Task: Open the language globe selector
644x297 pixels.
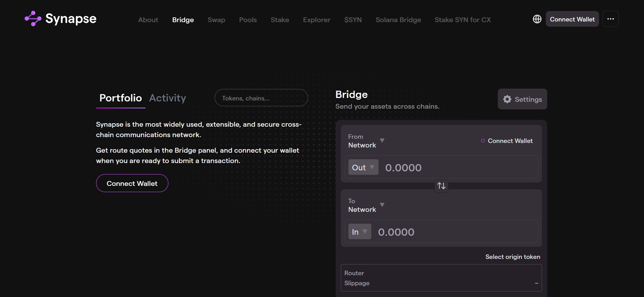Action: click(x=537, y=19)
